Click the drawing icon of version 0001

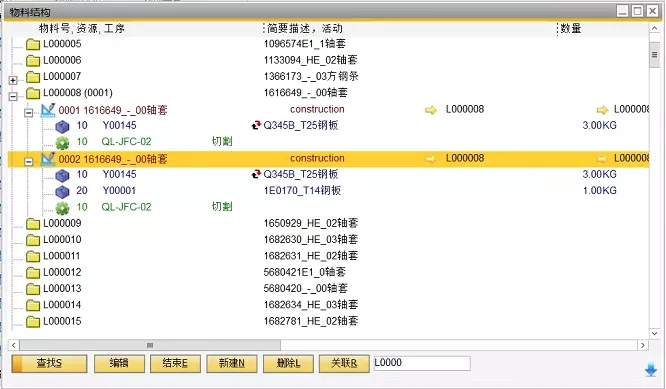[48, 110]
